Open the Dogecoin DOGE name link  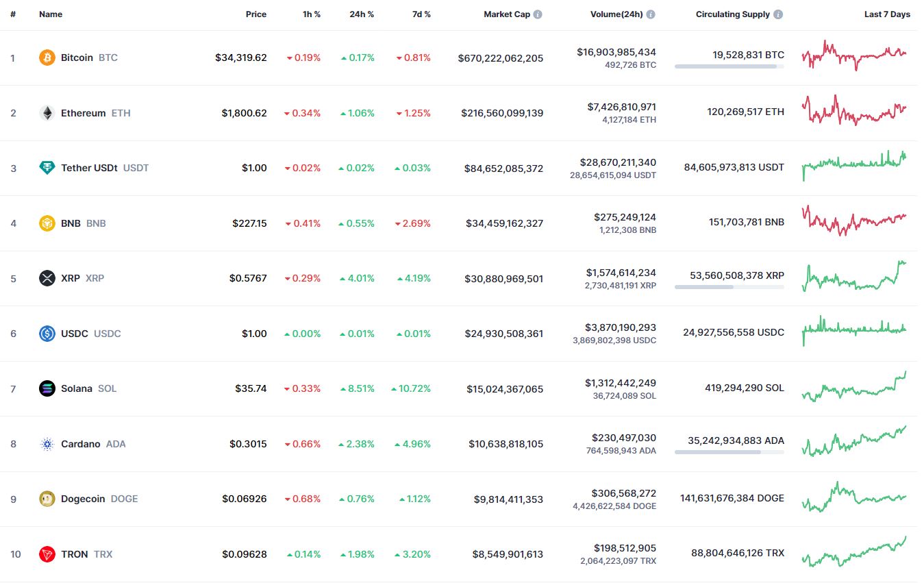tap(99, 499)
